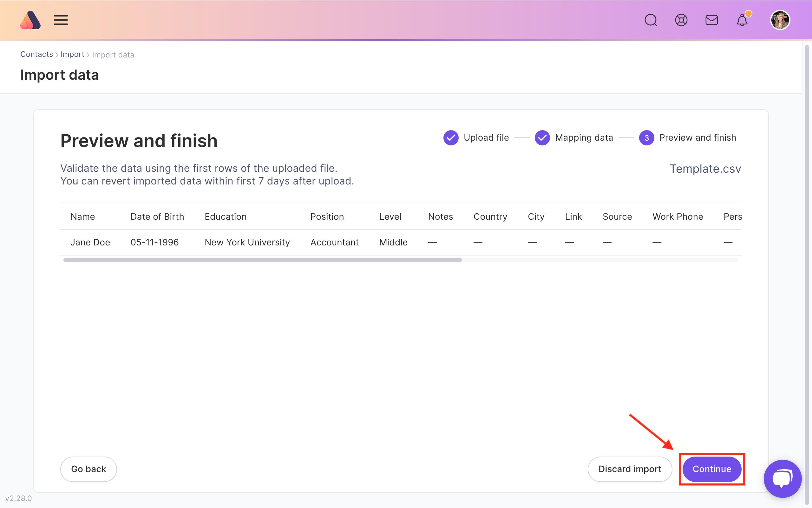Click the Position column header
This screenshot has height=508, width=812.
[327, 217]
